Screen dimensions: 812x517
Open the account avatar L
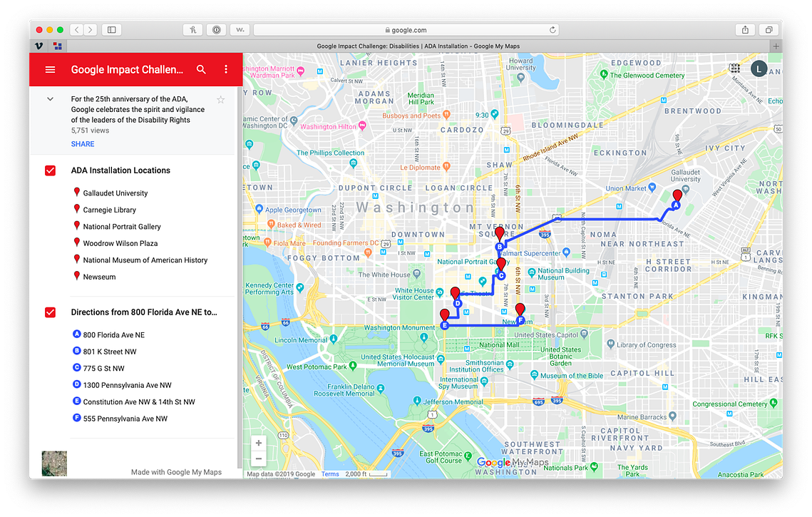[759, 69]
